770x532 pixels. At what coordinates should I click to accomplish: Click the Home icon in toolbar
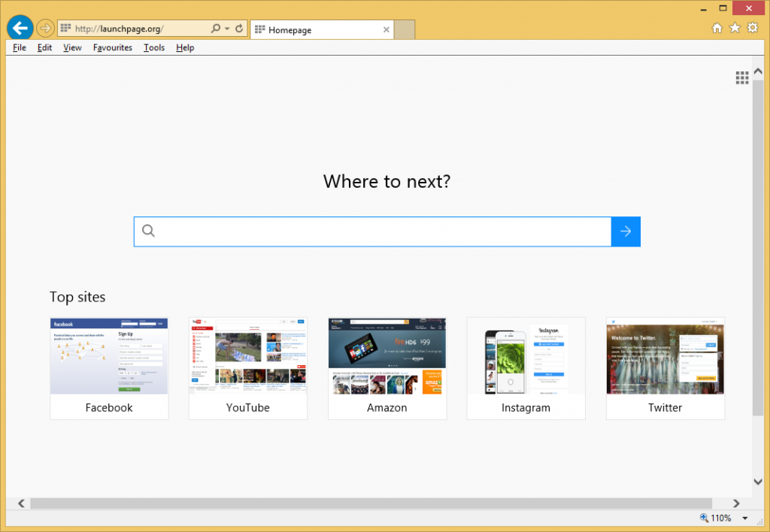click(x=717, y=29)
